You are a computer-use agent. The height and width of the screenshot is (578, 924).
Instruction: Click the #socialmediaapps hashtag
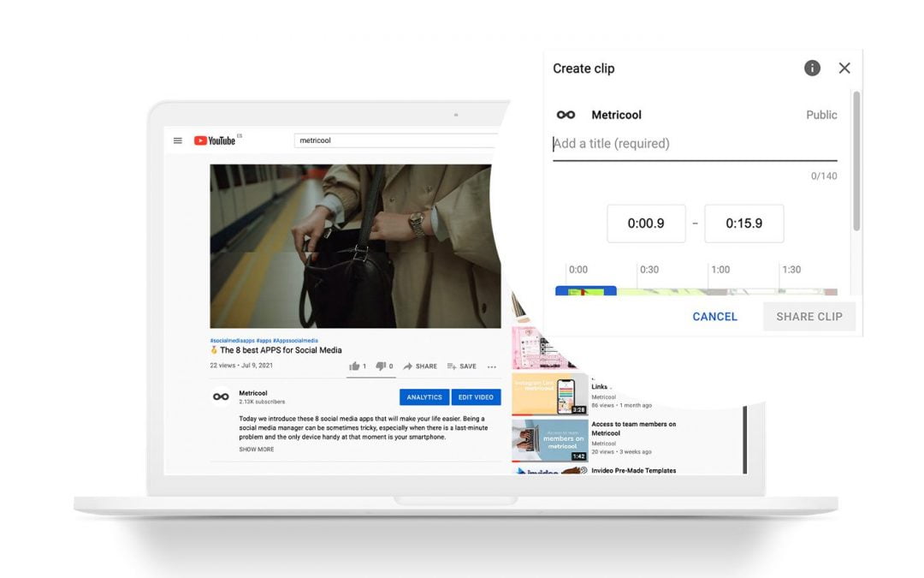[232, 340]
